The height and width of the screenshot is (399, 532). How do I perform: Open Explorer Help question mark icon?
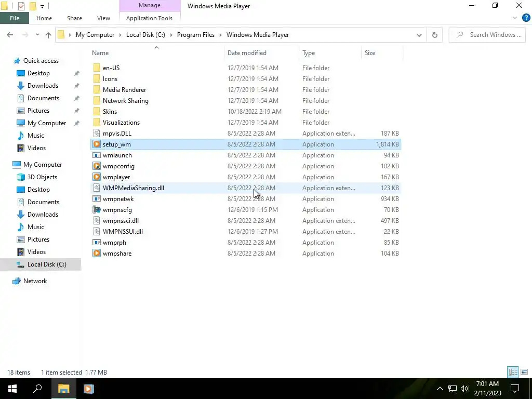[526, 18]
